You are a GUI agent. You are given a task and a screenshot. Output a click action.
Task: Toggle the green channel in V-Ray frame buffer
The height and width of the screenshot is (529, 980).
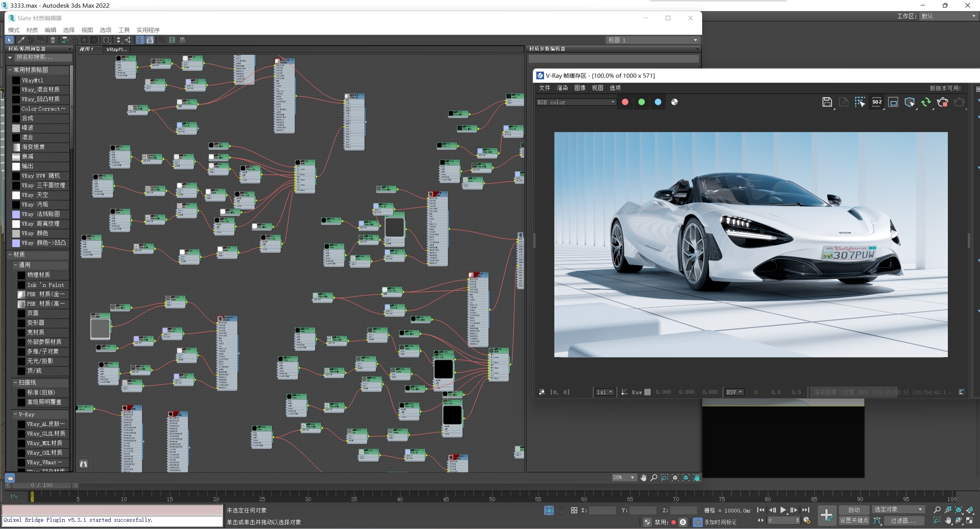[642, 102]
